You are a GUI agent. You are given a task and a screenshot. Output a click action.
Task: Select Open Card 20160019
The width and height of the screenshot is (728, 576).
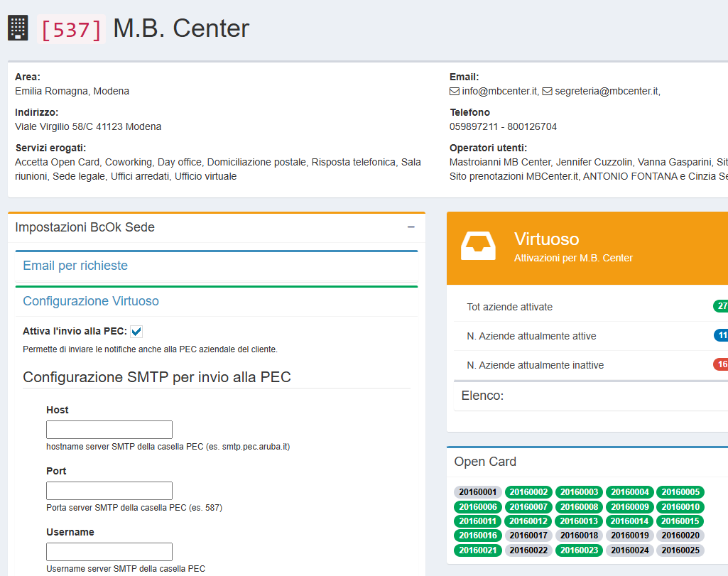(x=629, y=536)
